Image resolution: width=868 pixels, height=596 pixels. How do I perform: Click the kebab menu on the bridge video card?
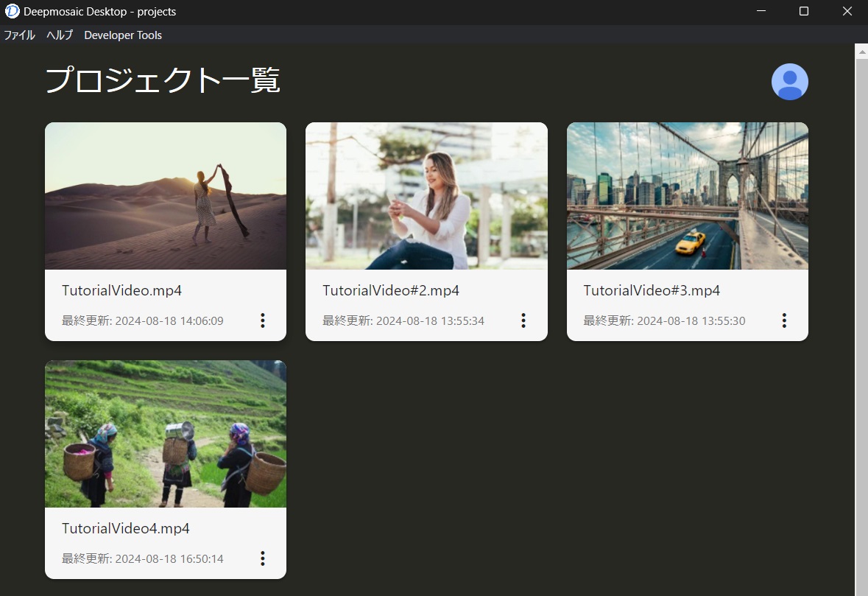coord(784,320)
